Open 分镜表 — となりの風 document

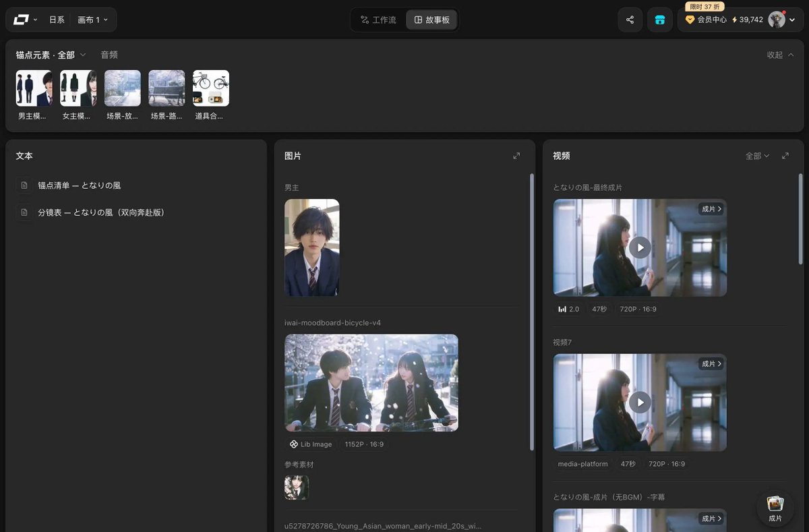point(101,212)
